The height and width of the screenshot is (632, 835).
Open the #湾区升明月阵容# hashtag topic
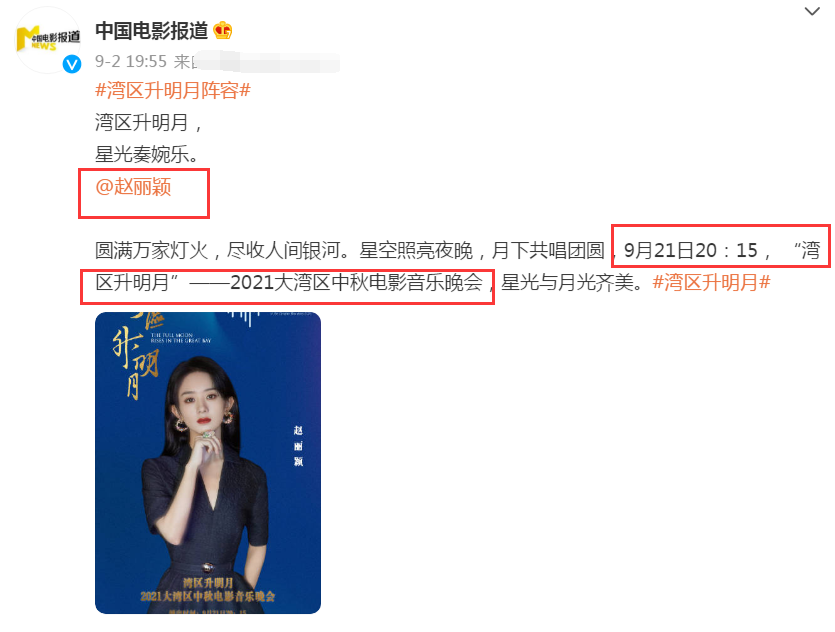[x=173, y=91]
